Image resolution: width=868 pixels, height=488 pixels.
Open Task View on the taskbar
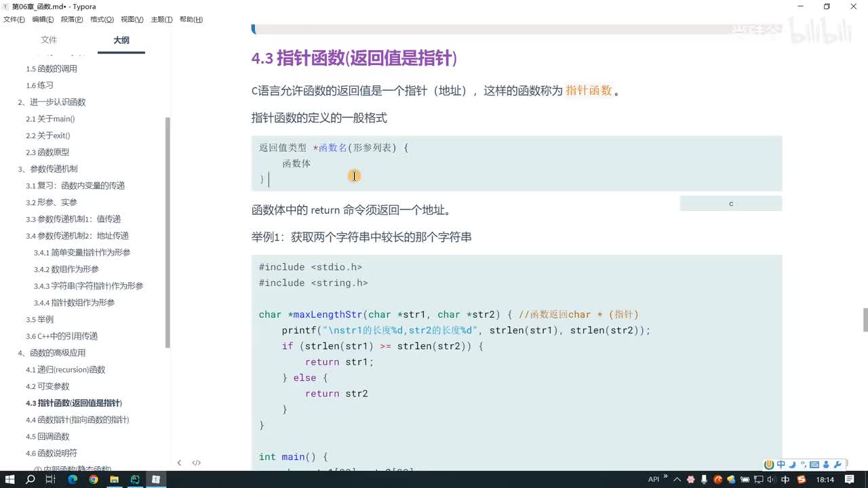coord(50,479)
